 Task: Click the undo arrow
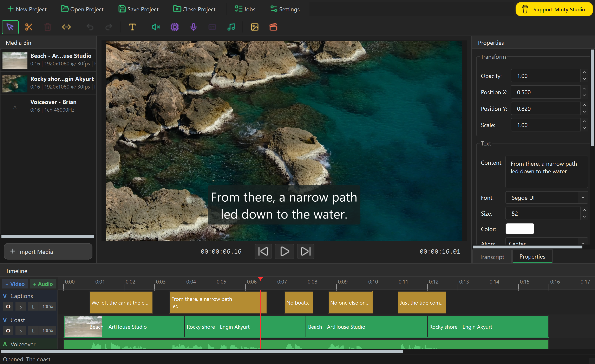click(x=90, y=27)
